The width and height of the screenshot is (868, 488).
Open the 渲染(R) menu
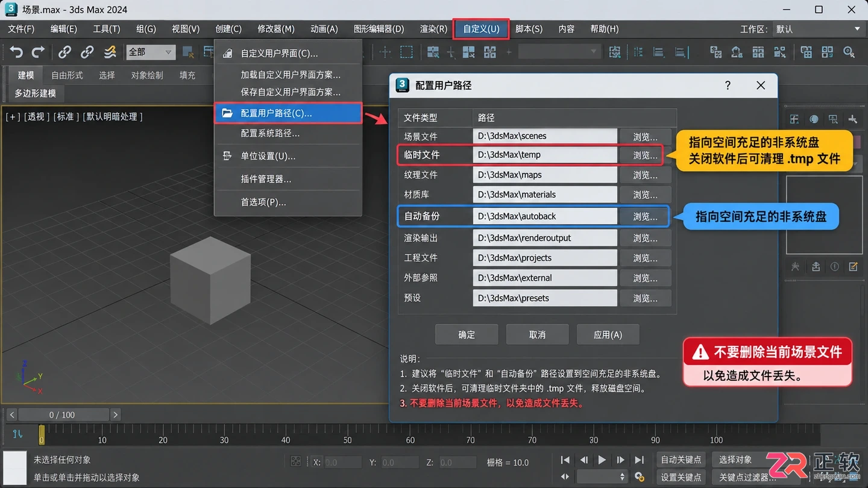[x=433, y=29]
